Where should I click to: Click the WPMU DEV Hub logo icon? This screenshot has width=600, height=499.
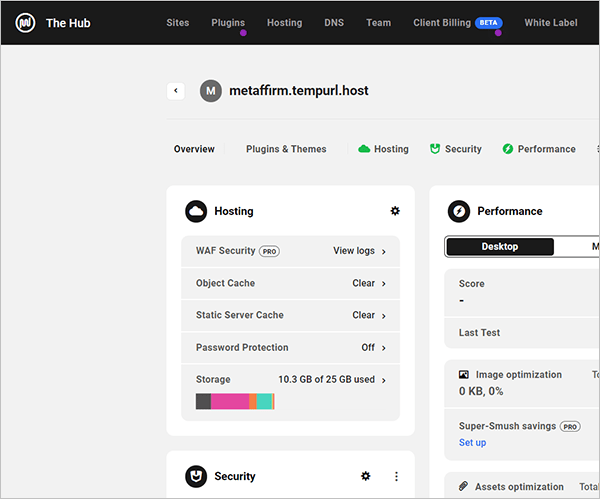tap(25, 23)
